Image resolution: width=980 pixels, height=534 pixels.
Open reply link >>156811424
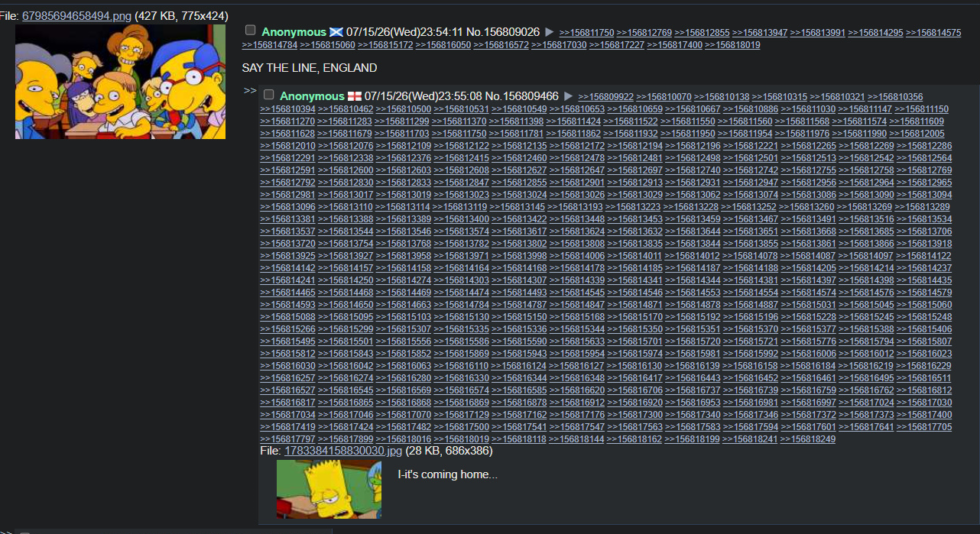click(x=574, y=121)
